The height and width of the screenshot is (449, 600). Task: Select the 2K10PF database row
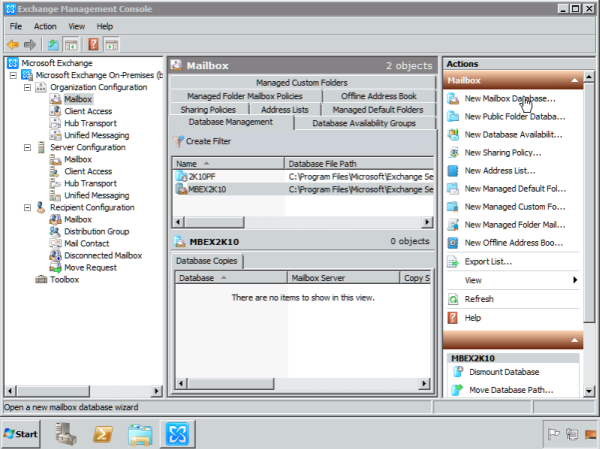coord(303,177)
